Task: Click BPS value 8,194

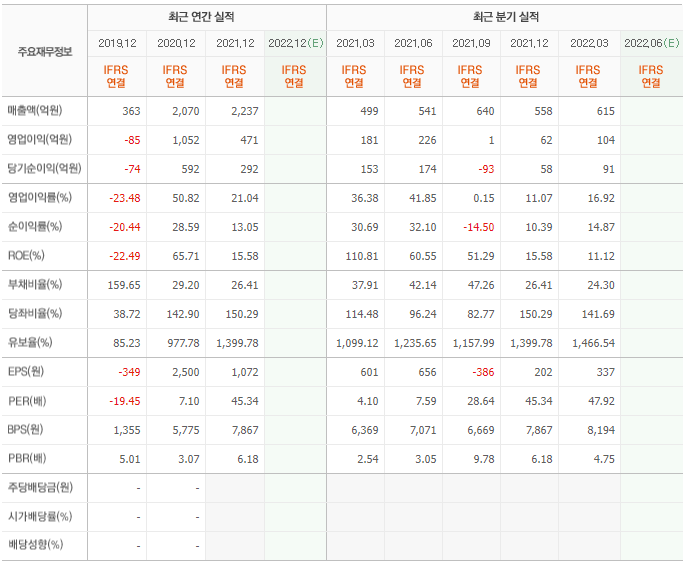Action: click(601, 430)
